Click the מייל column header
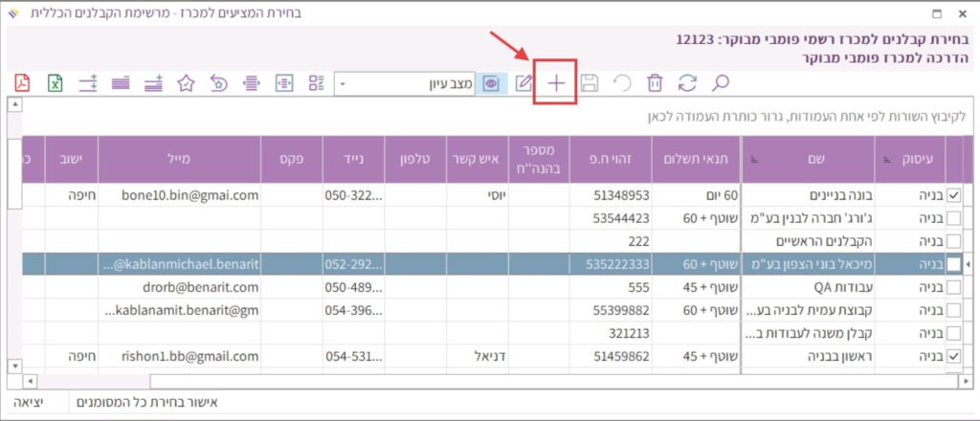This screenshot has height=421, width=980. [178, 159]
